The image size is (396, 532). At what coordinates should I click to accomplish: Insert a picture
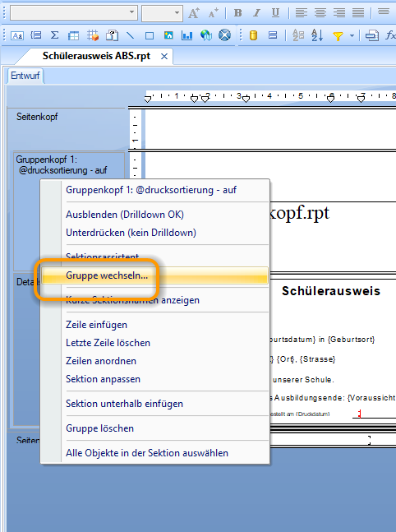[168, 35]
